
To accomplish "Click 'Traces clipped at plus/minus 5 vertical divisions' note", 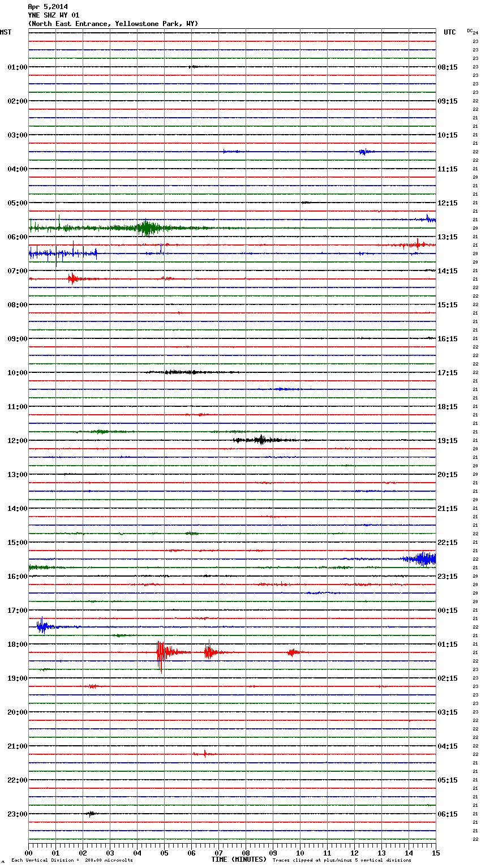I will (342, 861).
